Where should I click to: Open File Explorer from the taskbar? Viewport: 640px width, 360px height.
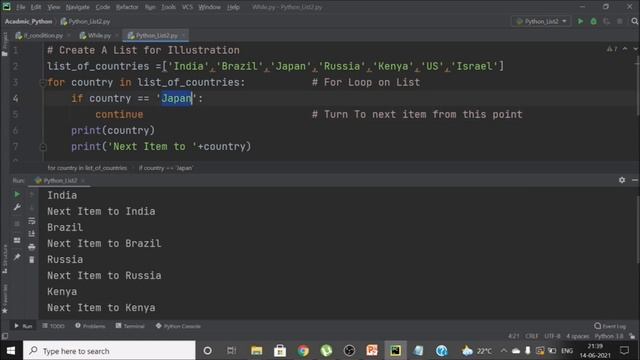[257, 351]
